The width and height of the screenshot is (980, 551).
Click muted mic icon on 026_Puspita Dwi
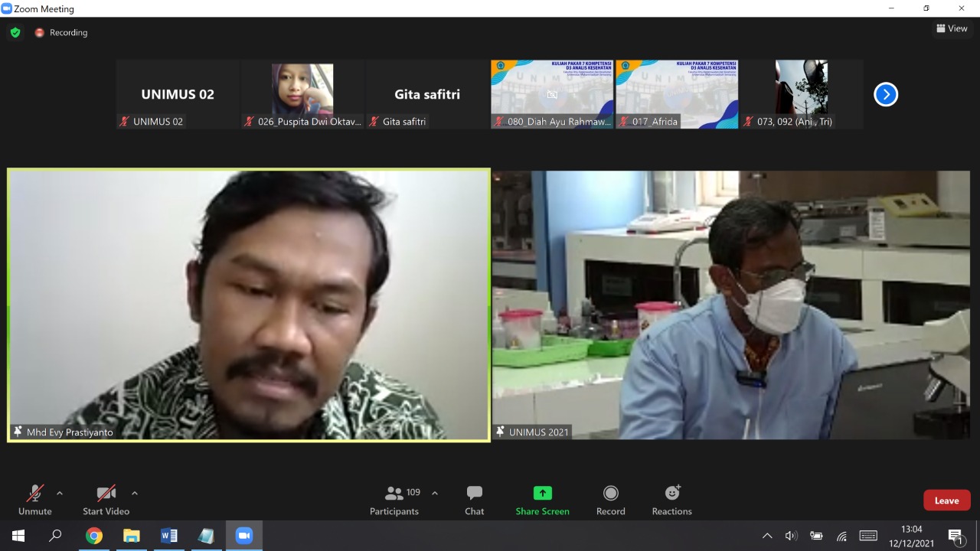[x=249, y=122]
